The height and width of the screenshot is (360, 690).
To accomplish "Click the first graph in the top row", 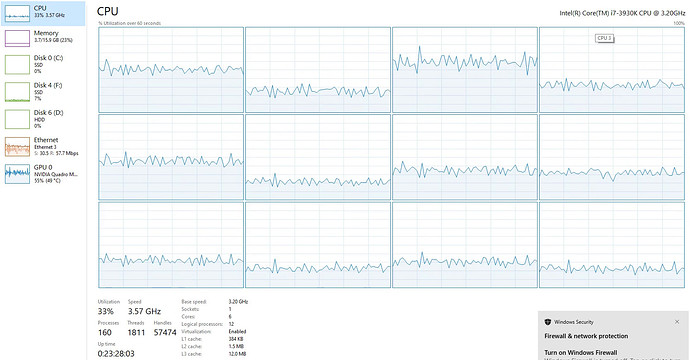I will tap(171, 70).
